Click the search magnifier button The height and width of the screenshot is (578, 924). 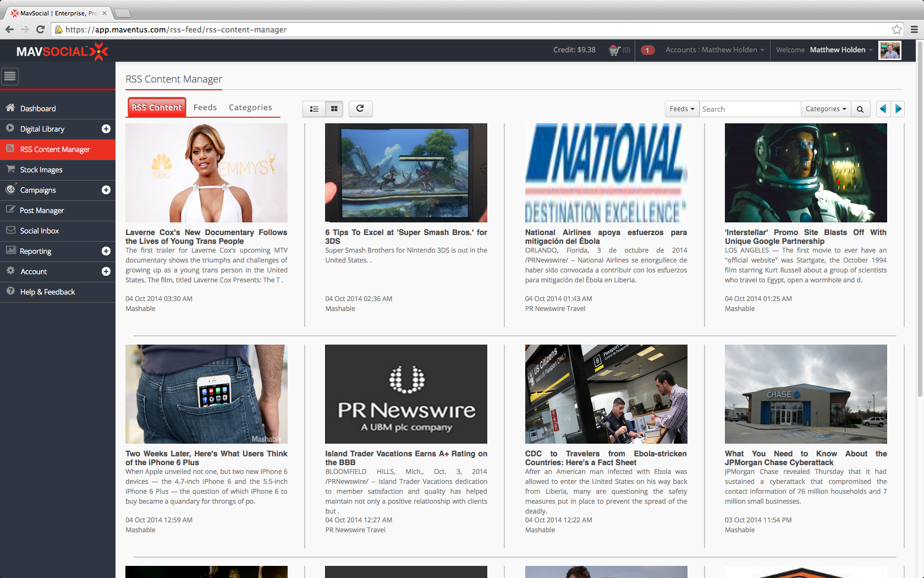860,109
